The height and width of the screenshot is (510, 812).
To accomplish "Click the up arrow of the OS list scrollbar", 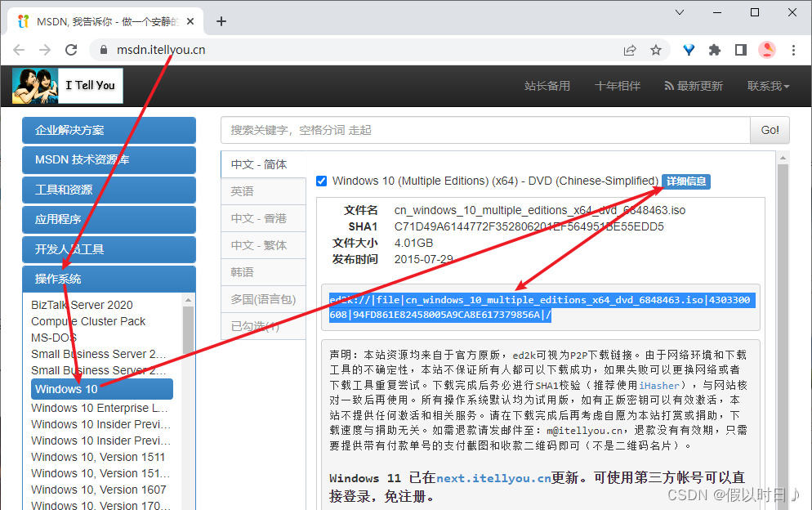I will 188,300.
